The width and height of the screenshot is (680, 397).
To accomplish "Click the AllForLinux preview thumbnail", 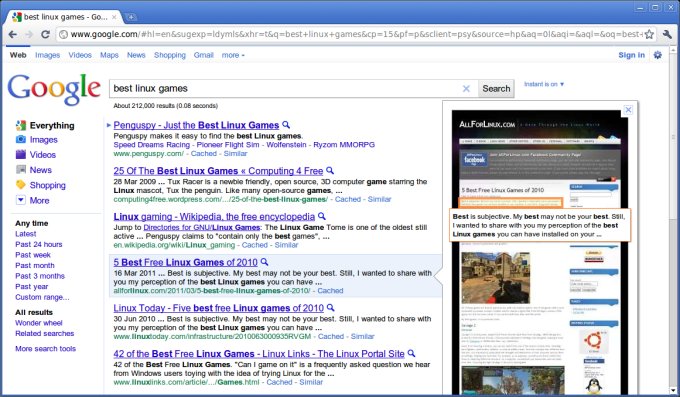I will pos(539,252).
